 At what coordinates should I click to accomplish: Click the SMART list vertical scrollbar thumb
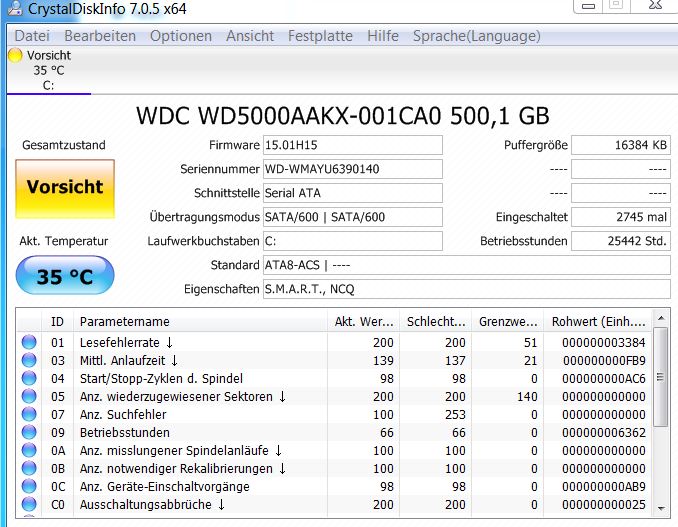pos(660,377)
